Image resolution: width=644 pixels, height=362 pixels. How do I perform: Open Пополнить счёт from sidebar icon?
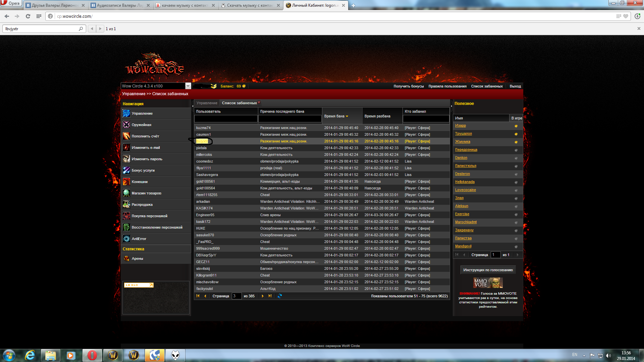[x=126, y=136]
